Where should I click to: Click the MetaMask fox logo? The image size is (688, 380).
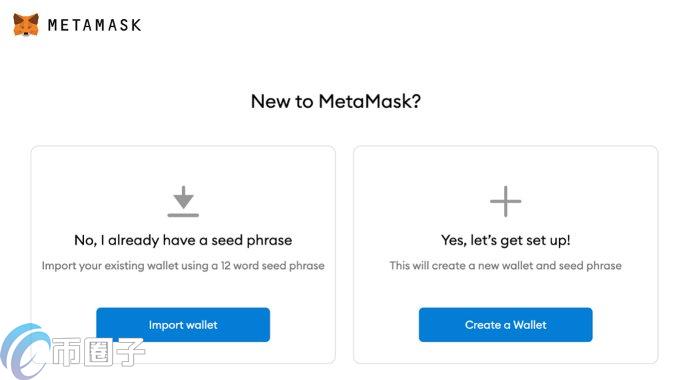[x=26, y=25]
